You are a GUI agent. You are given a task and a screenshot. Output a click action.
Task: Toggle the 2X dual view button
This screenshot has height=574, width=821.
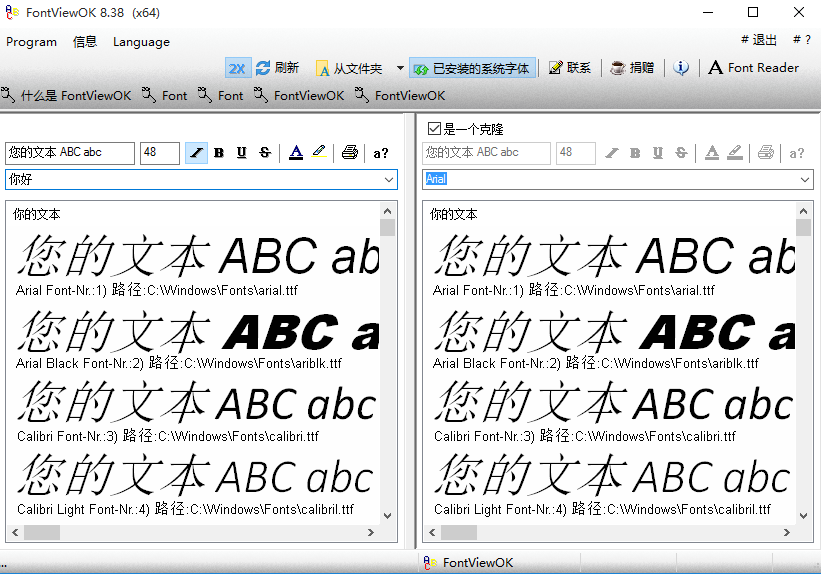(x=237, y=68)
